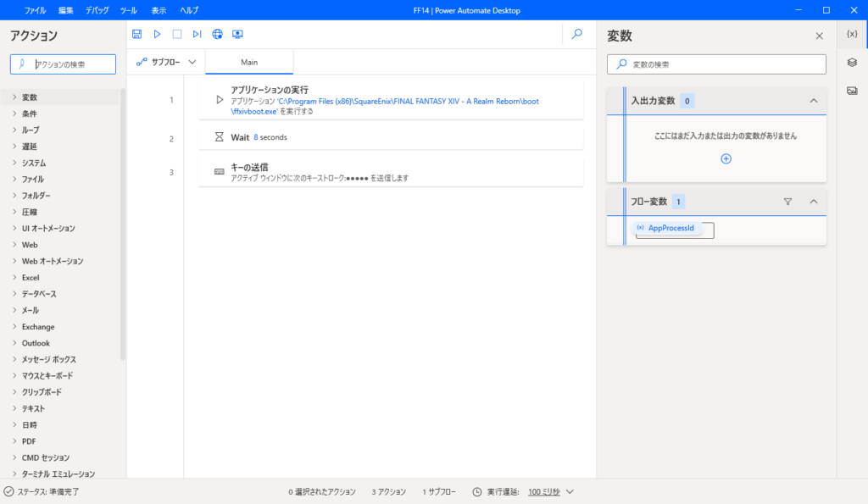
Task: Open the サブフロー dropdown
Action: click(x=167, y=62)
